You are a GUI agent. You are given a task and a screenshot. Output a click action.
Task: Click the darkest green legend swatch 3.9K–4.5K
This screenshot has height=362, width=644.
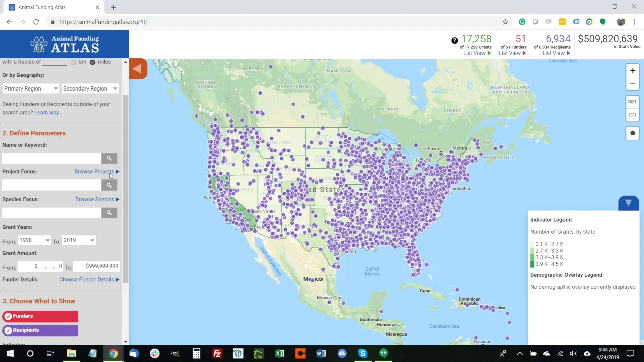532,264
